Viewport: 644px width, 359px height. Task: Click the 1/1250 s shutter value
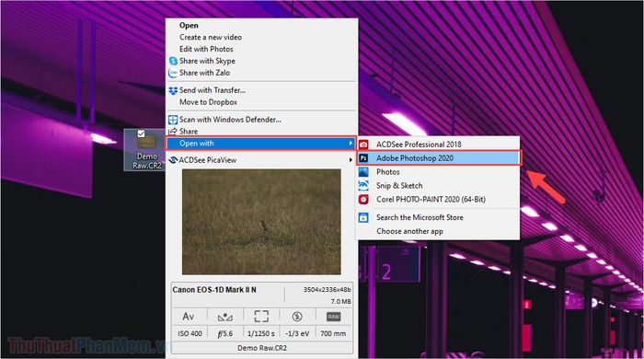(261, 333)
